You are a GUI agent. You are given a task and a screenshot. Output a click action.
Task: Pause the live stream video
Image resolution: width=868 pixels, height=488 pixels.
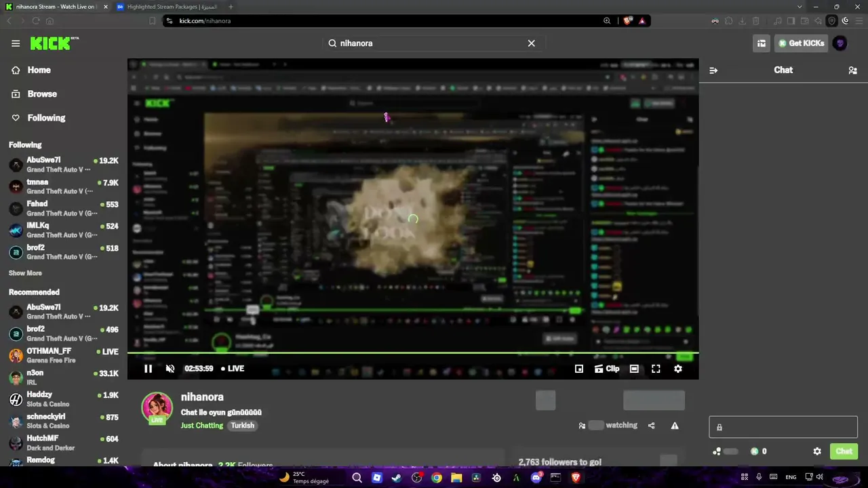pyautogui.click(x=148, y=369)
